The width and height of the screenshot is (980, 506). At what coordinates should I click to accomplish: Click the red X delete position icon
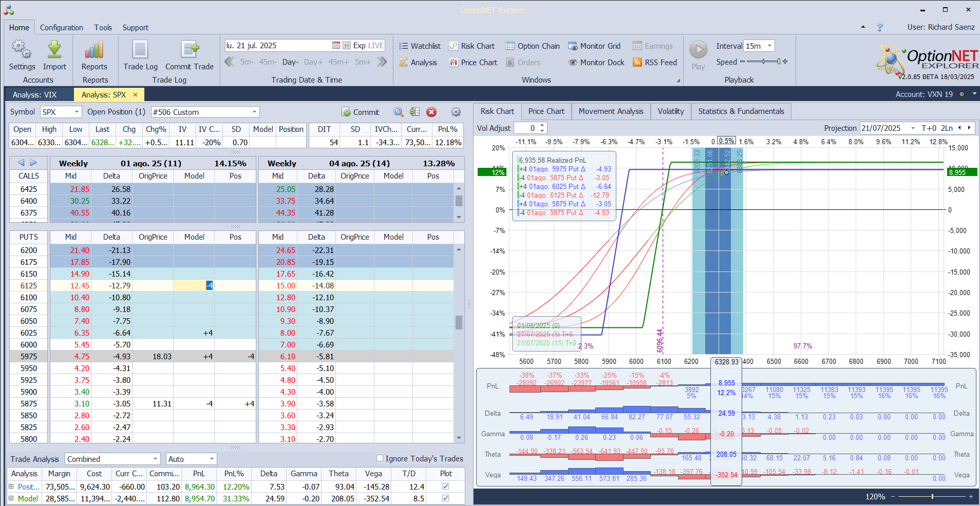click(x=431, y=112)
